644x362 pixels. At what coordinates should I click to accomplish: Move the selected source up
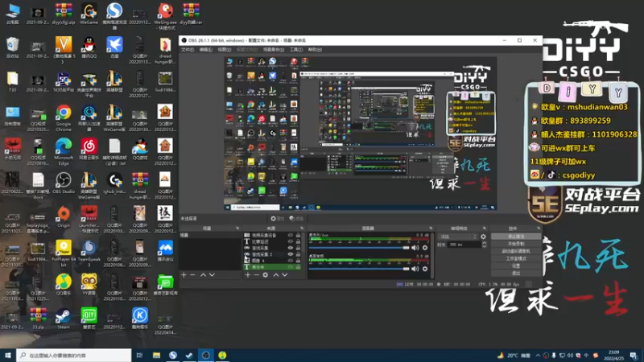click(x=276, y=274)
